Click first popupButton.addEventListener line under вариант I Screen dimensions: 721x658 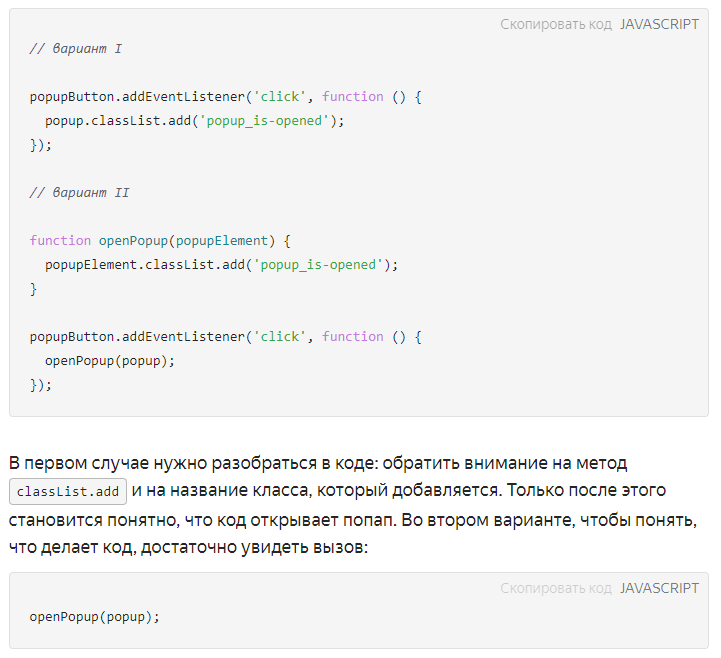click(226, 97)
